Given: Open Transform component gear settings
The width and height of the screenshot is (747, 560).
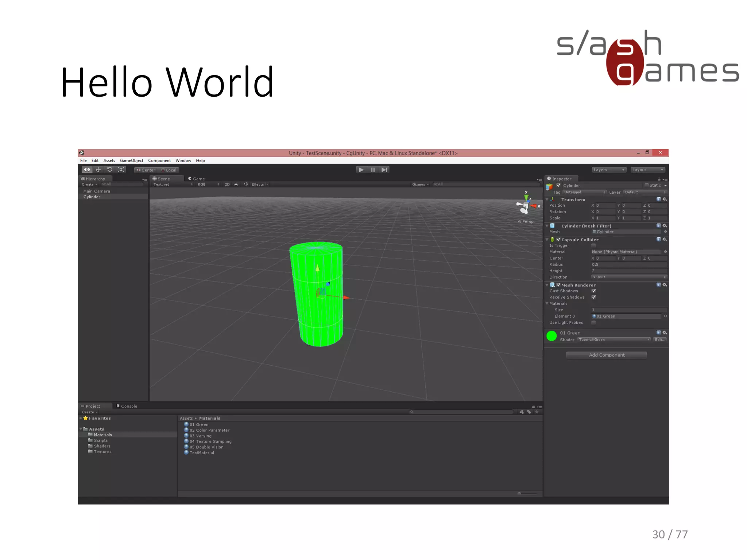Looking at the screenshot, I should click(x=665, y=199).
